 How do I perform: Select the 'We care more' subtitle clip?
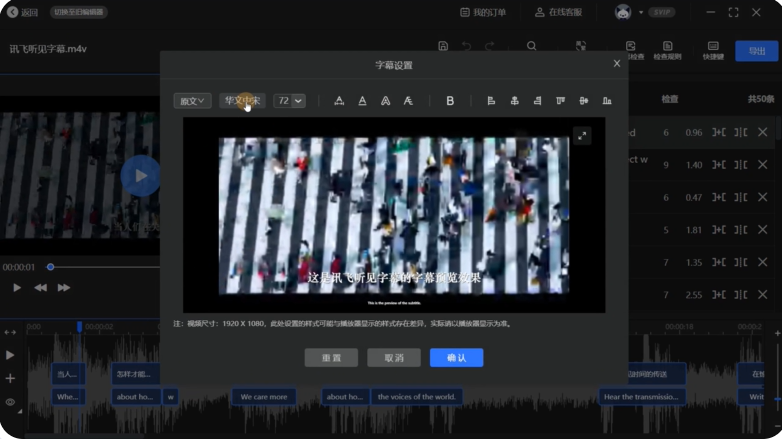pyautogui.click(x=264, y=397)
